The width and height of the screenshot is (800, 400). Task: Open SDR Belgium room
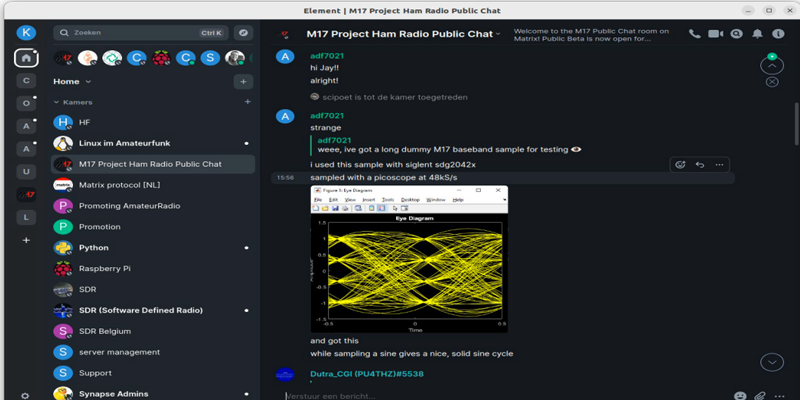(153, 331)
